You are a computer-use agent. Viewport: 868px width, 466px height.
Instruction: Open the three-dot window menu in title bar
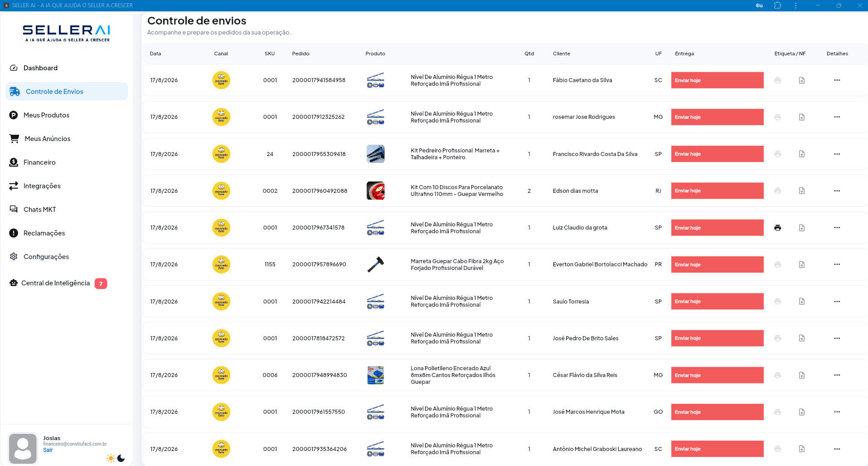point(795,5)
